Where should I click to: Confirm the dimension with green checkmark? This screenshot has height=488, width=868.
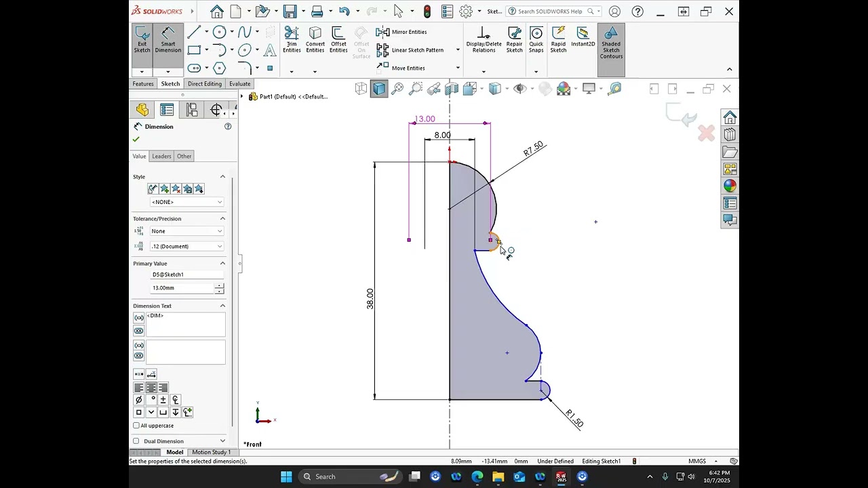point(136,139)
